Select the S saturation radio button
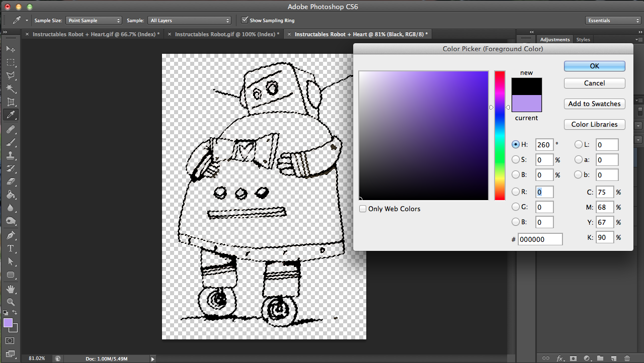Screen dimensions: 644x363 (x=516, y=159)
